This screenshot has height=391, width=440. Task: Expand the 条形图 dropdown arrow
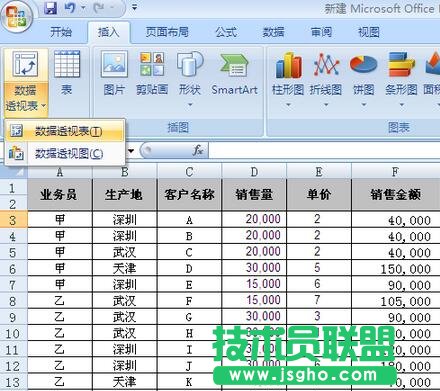402,105
